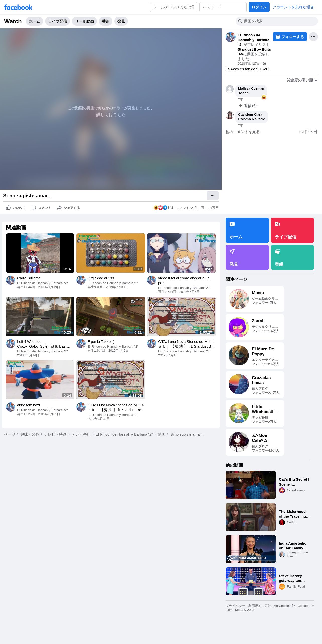Image resolution: width=322 pixels, height=644 pixels.
Task: Click Melissa Guzmán's profile avatar
Action: [x=230, y=89]
